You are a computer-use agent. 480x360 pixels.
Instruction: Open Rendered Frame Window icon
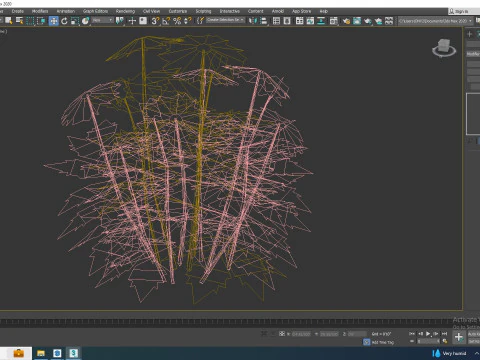pos(357,21)
